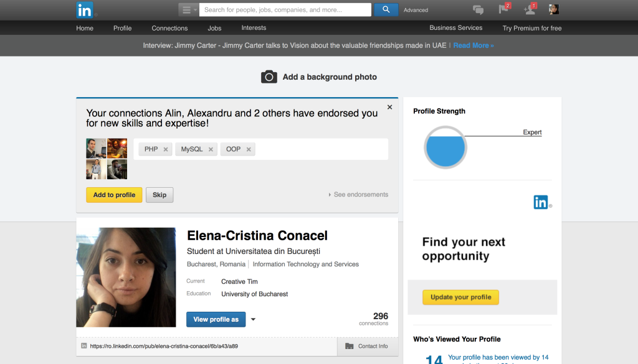638x364 pixels.
Task: Remove the OOP skill tag
Action: point(249,149)
